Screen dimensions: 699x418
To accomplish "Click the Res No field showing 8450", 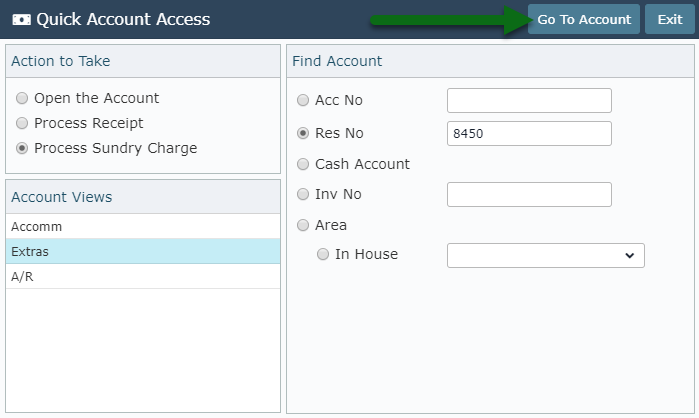I will [x=529, y=133].
